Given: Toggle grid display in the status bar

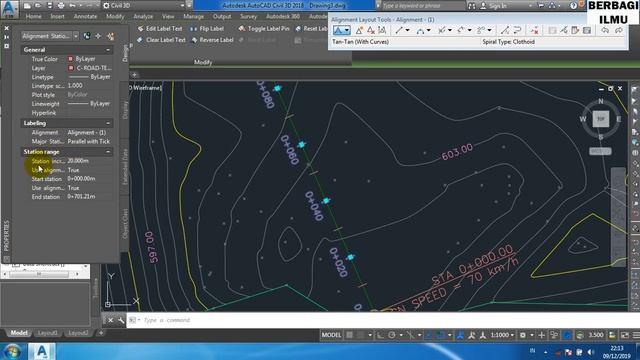Looking at the screenshot, I should click(350, 335).
